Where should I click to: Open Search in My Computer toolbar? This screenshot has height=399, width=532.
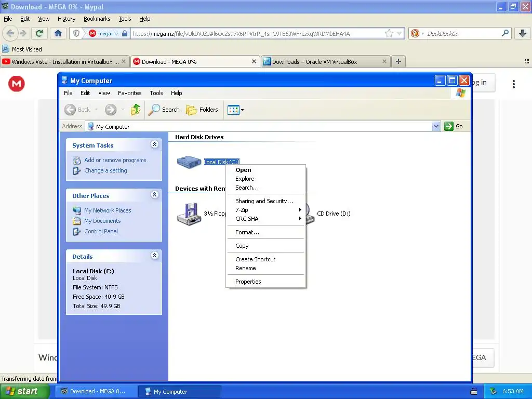coord(164,110)
